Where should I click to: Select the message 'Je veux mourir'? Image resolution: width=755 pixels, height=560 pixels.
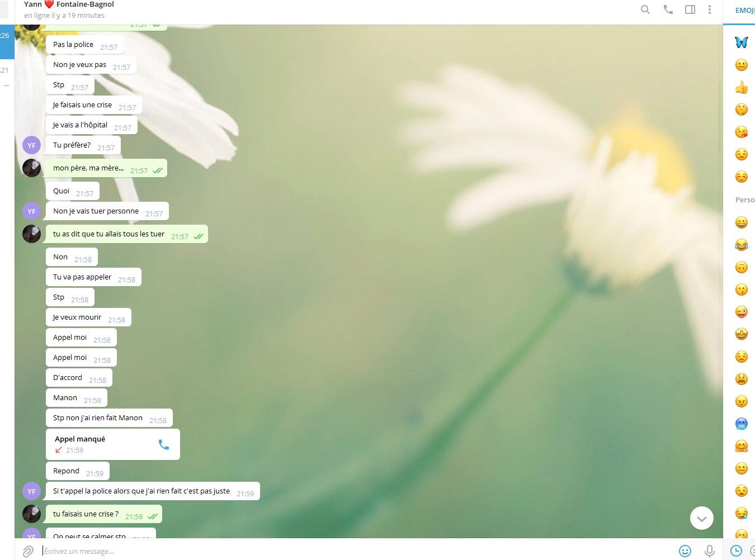88,317
